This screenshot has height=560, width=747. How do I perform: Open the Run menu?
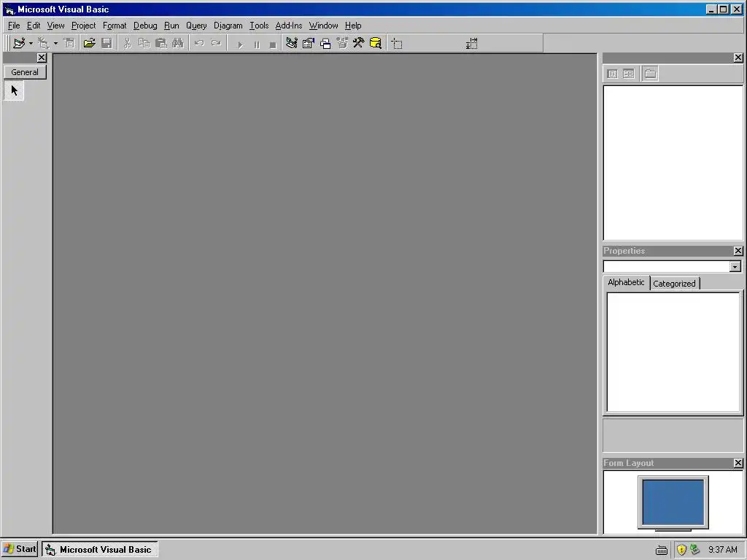(x=171, y=26)
